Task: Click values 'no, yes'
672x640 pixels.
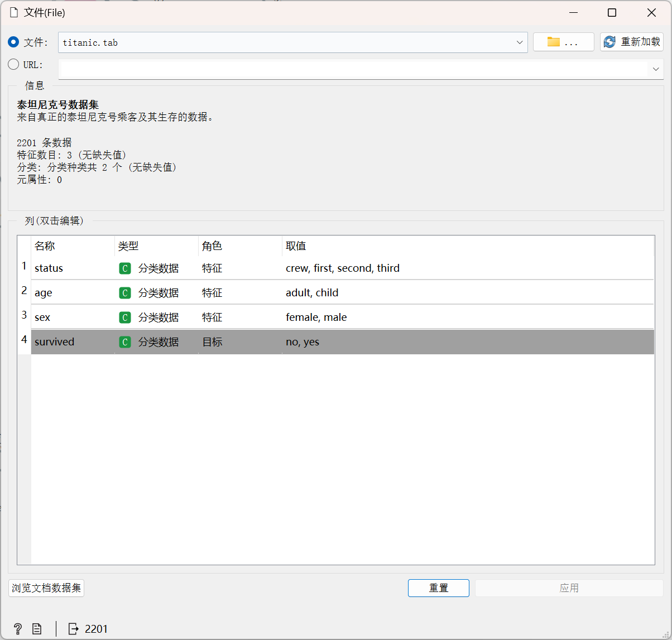Action: point(303,342)
